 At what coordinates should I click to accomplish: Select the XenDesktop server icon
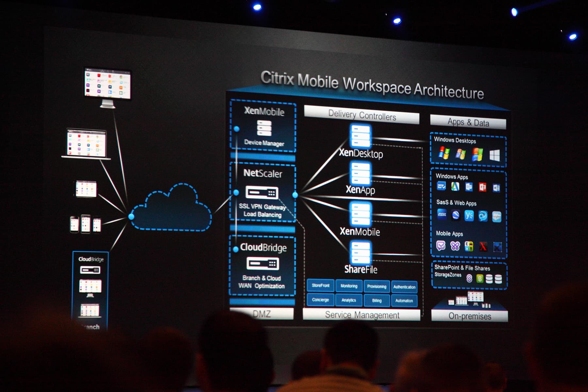(360, 135)
